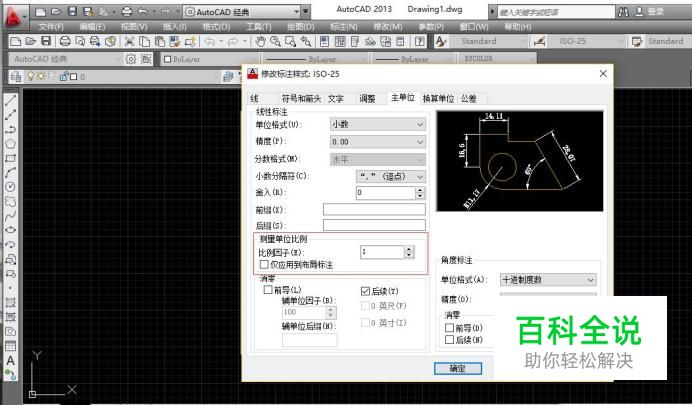Select the Line draw tool

coord(10,101)
